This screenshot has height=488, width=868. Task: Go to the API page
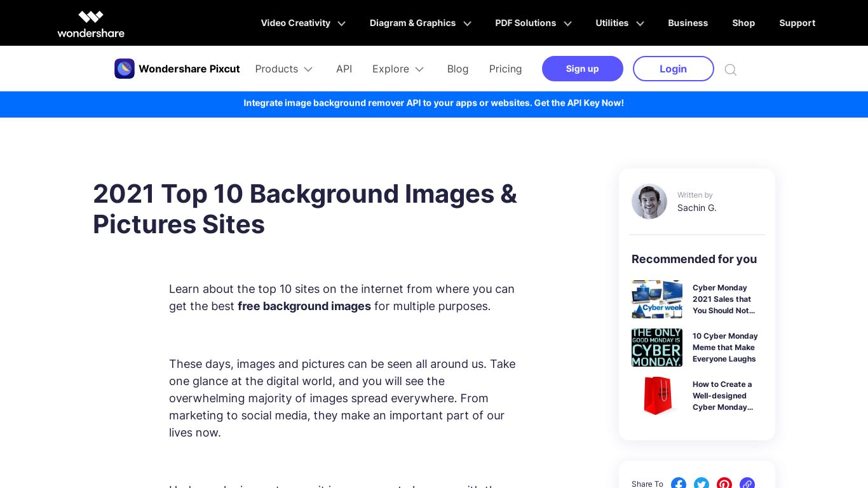pos(344,69)
